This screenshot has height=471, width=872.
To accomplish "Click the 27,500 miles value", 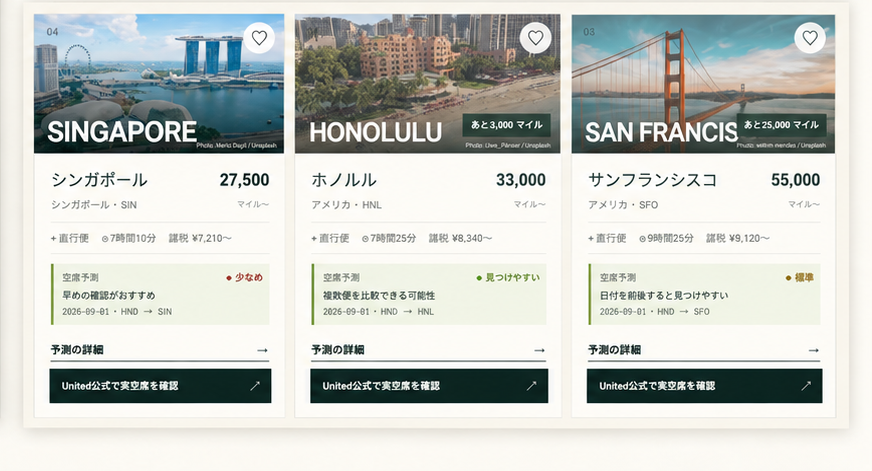I will pos(244,180).
